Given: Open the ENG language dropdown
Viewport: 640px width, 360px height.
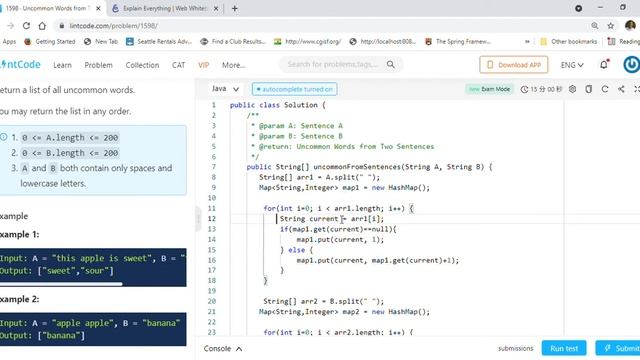Looking at the screenshot, I should [572, 65].
